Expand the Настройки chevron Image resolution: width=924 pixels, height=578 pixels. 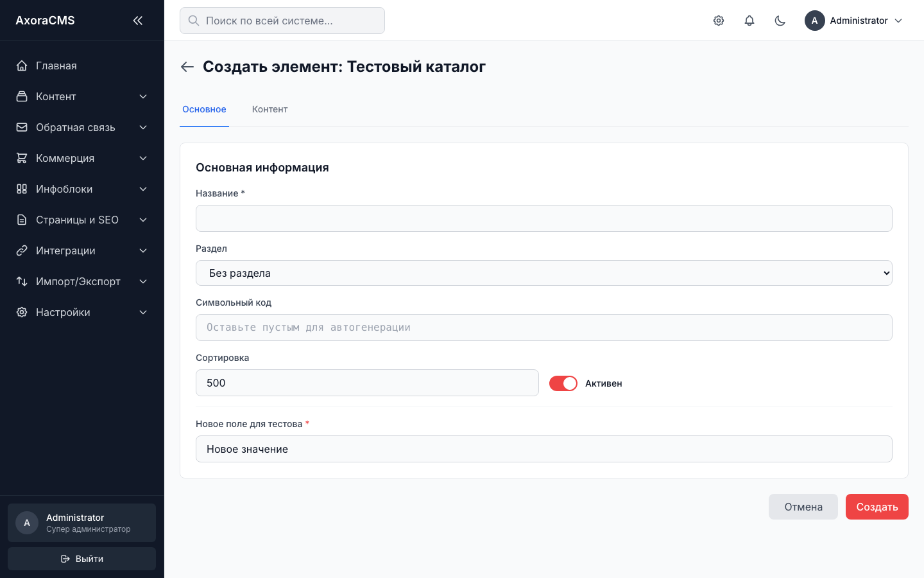[143, 312]
